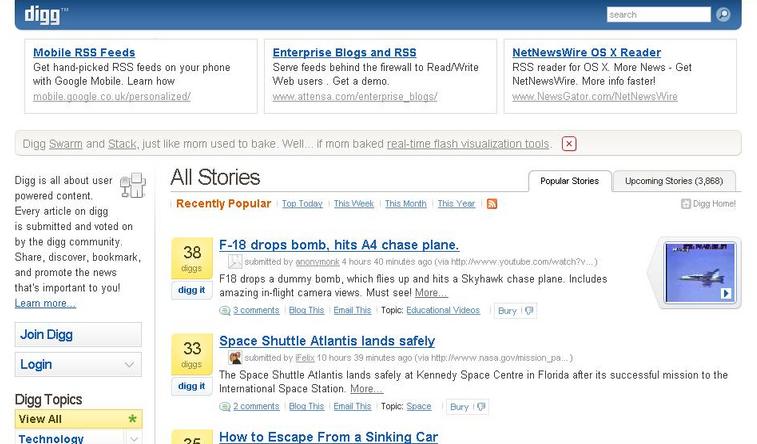Screen dimensions: 757x444
Task: Open the NetNewsWire OS X Reader ad
Action: coord(587,52)
